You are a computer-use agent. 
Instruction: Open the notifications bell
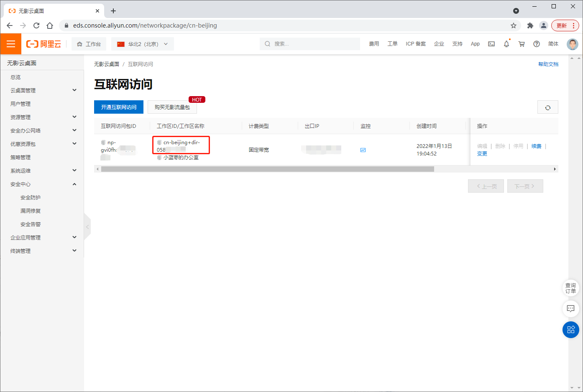pyautogui.click(x=506, y=44)
